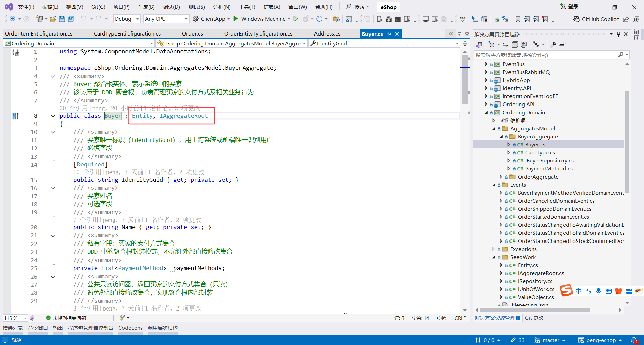This screenshot has height=345, width=644.
Task: Click the 登录 sign-in button
Action: pyautogui.click(x=569, y=7)
